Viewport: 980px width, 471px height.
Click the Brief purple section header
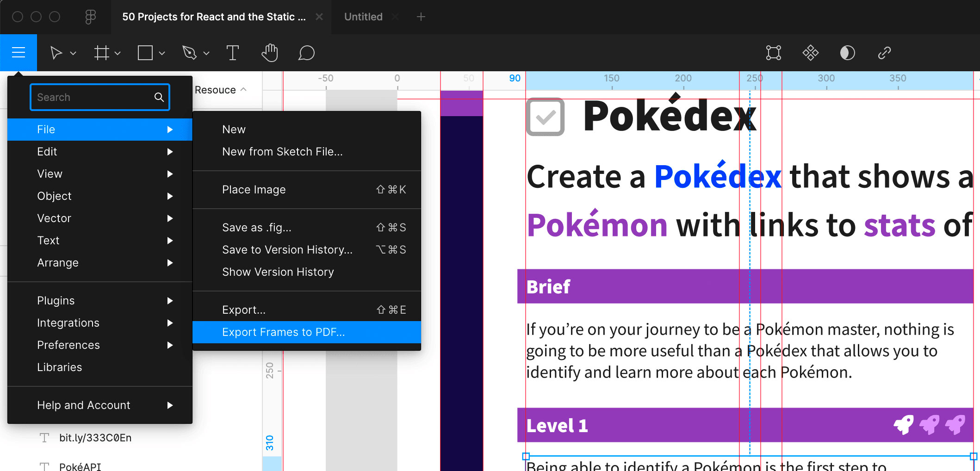click(745, 286)
